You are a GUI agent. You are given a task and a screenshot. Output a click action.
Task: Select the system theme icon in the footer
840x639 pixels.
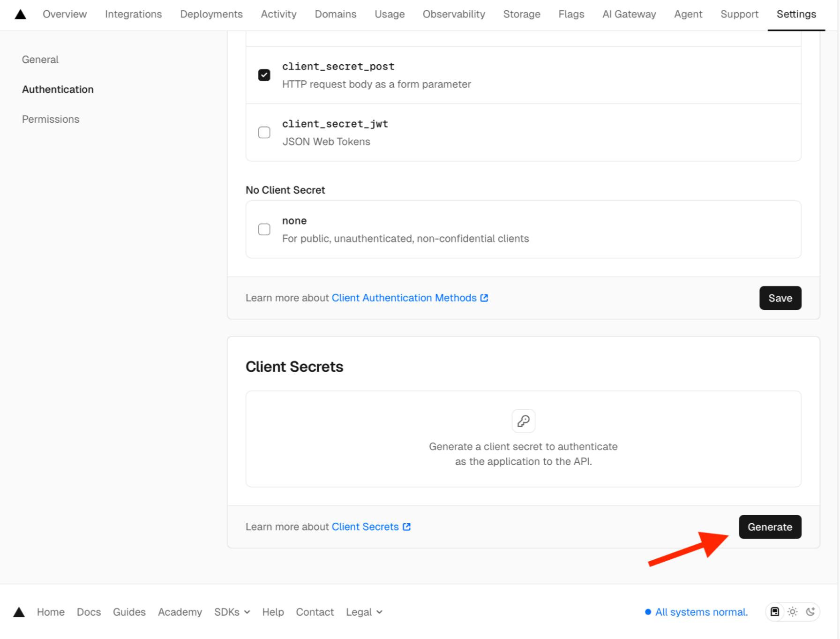(x=774, y=612)
